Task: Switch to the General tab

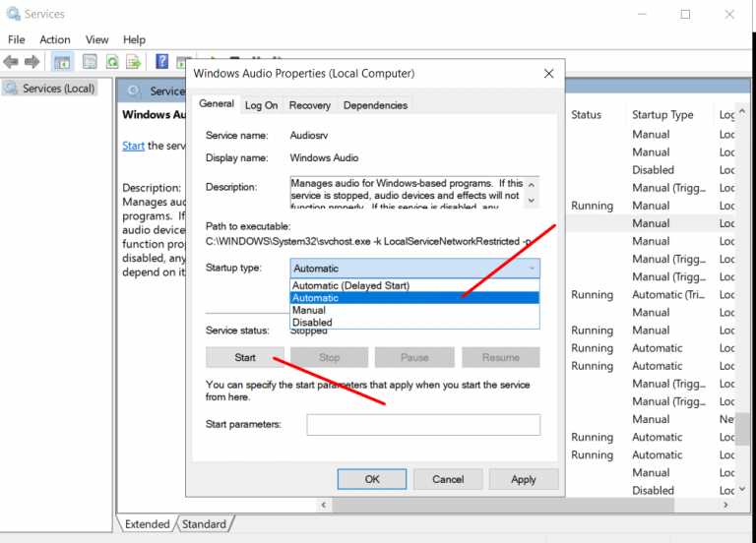Action: [217, 103]
